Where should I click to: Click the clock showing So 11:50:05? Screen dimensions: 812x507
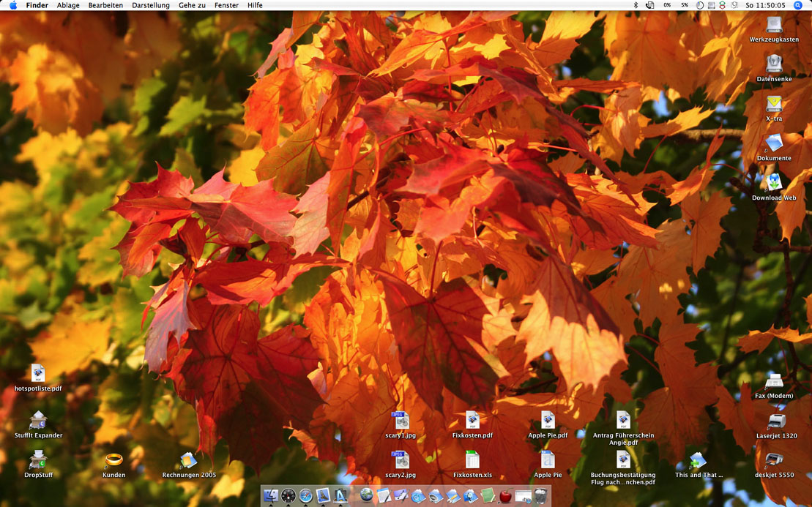pyautogui.click(x=765, y=5)
